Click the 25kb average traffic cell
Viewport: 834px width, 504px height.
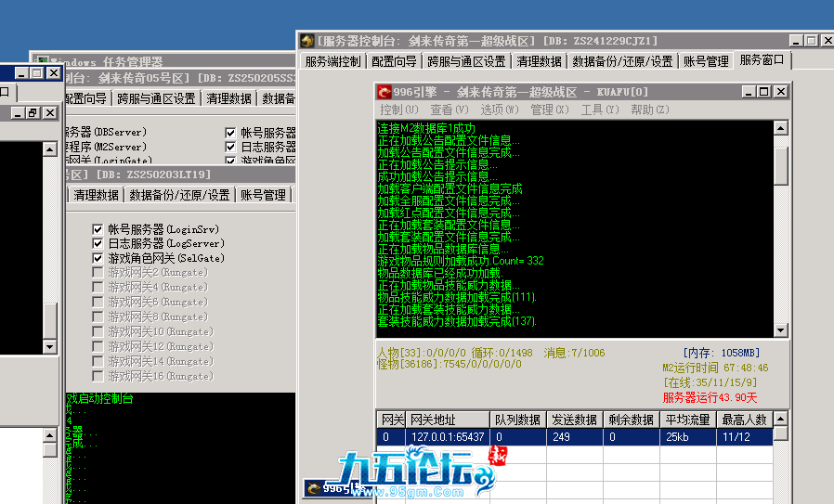tap(688, 437)
